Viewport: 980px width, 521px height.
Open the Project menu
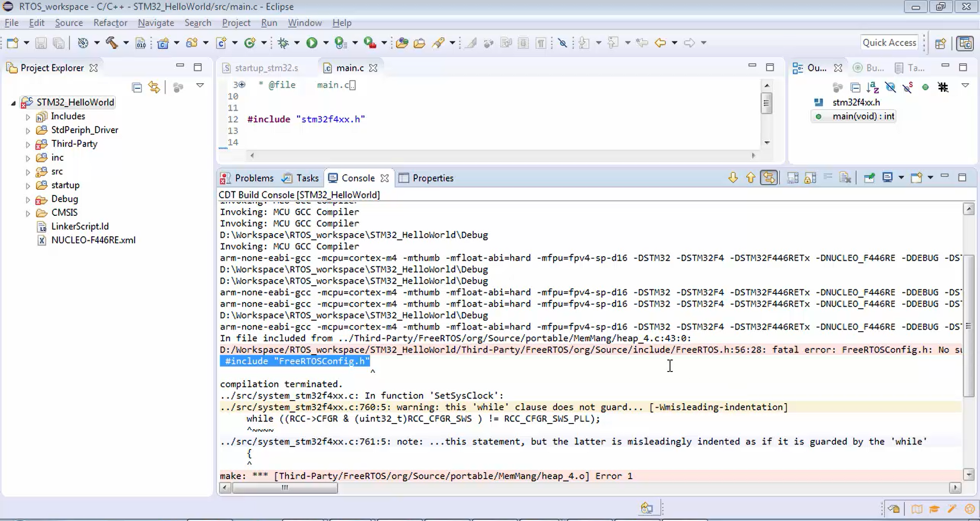coord(236,23)
